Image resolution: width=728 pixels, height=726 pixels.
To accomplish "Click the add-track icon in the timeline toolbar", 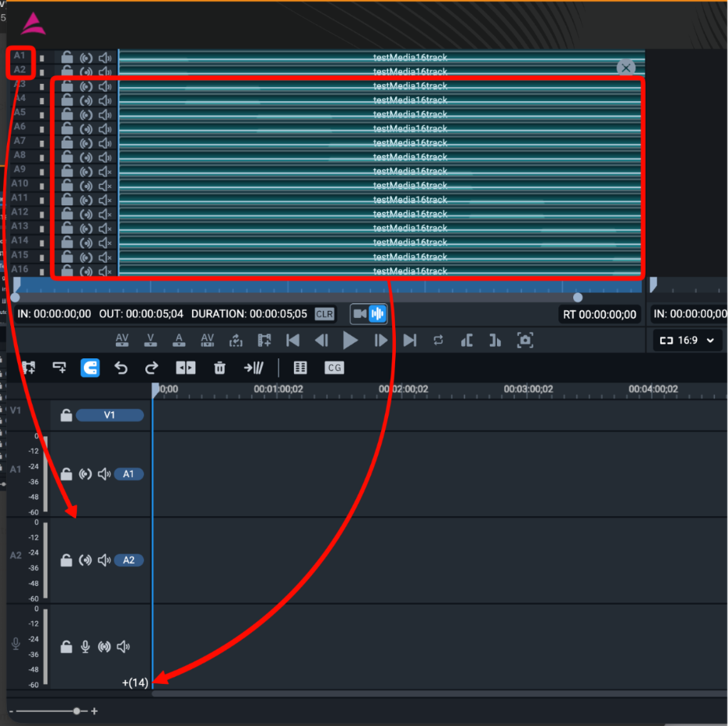I will 29,368.
